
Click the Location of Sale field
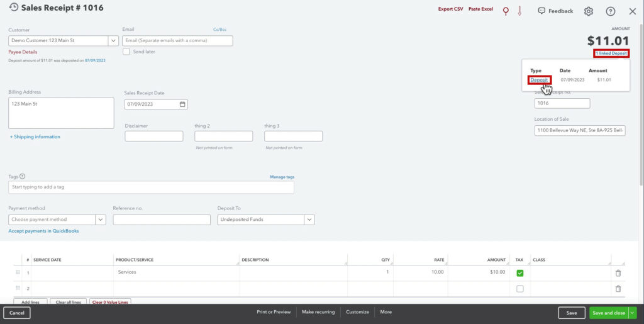(580, 131)
